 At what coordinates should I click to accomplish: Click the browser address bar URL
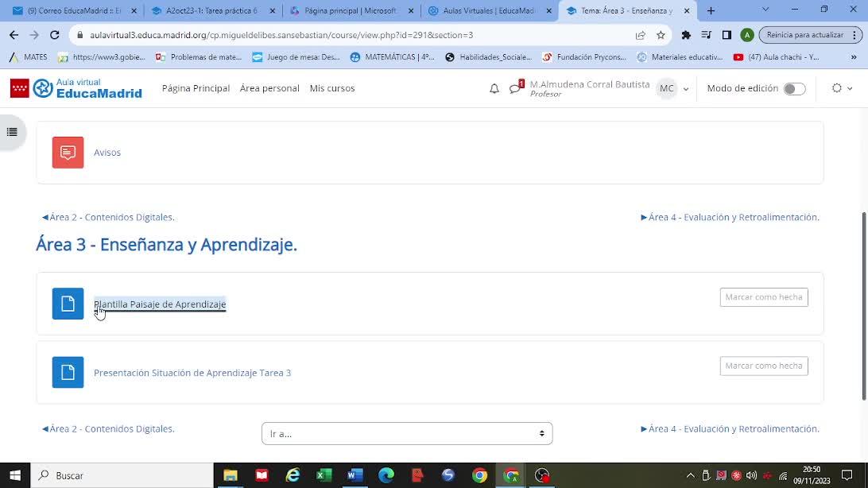click(281, 35)
